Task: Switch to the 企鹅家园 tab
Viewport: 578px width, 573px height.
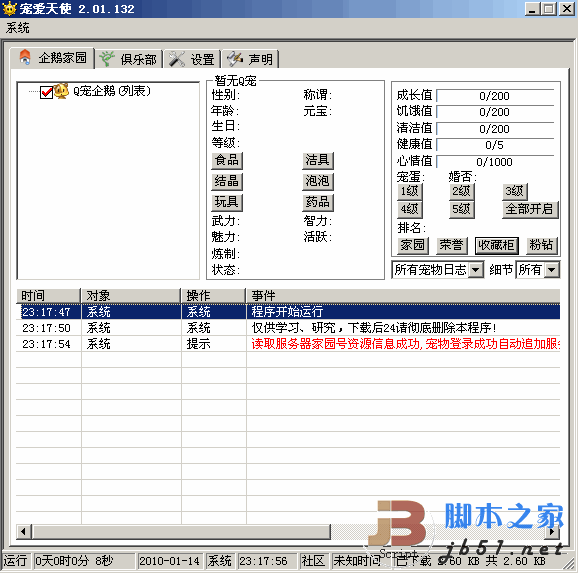Action: [x=52, y=58]
